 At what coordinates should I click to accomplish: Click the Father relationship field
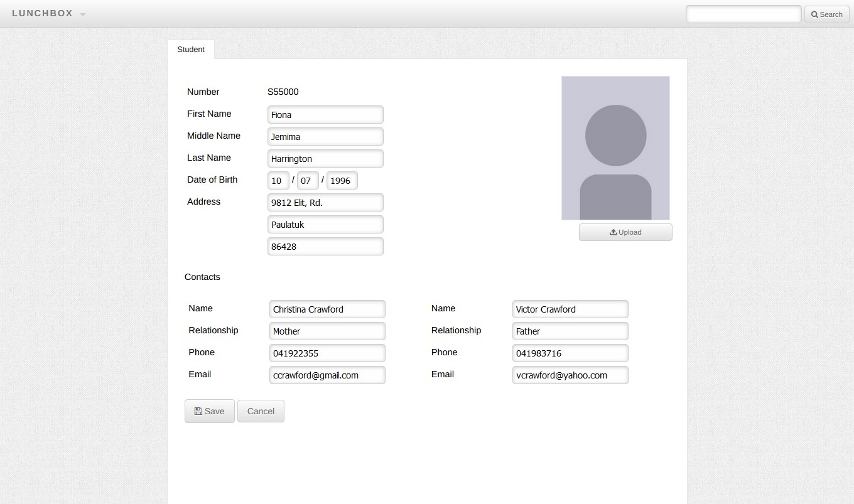(570, 331)
